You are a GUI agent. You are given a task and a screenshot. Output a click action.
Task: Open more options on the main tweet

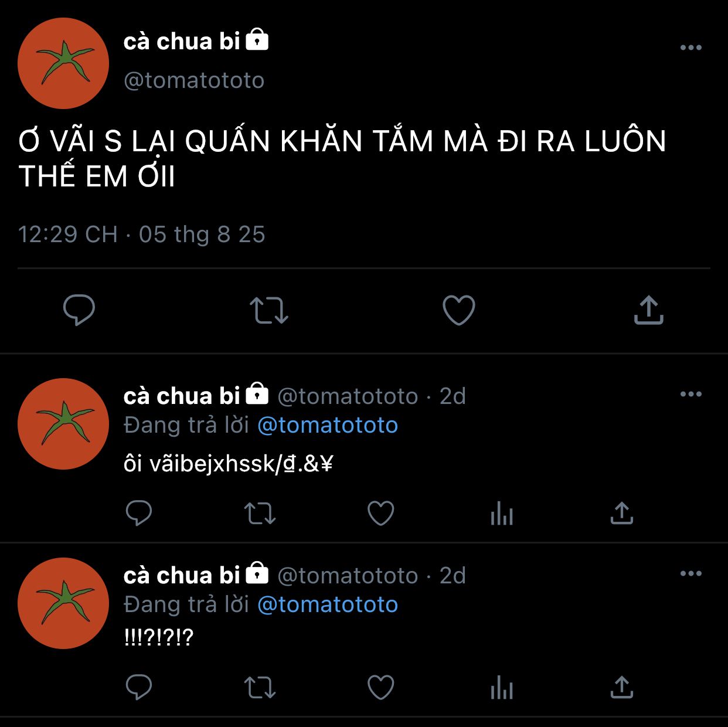691,47
